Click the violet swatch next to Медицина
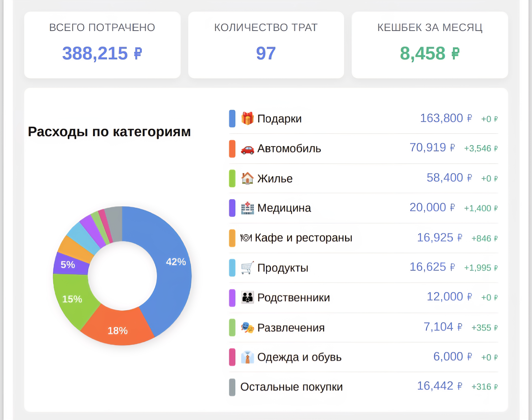The height and width of the screenshot is (420, 532). (232, 208)
